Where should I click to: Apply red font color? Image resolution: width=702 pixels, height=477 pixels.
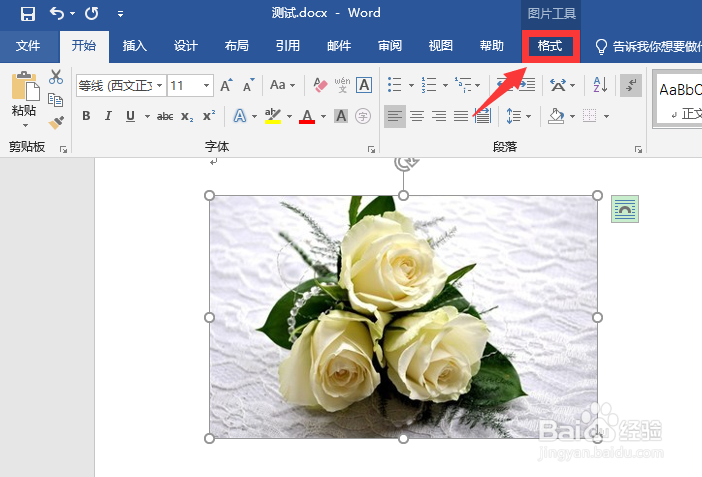pos(307,116)
